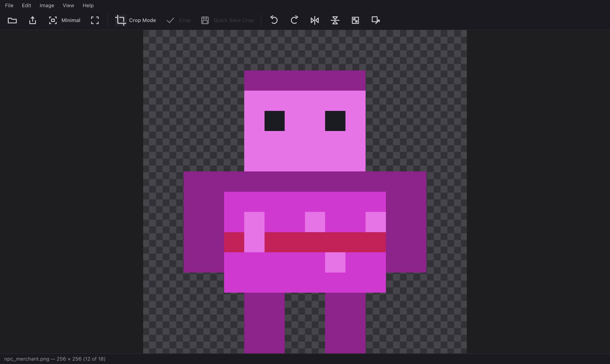This screenshot has width=610, height=364.
Task: Click the disabled Crop checkmark button
Action: [179, 20]
